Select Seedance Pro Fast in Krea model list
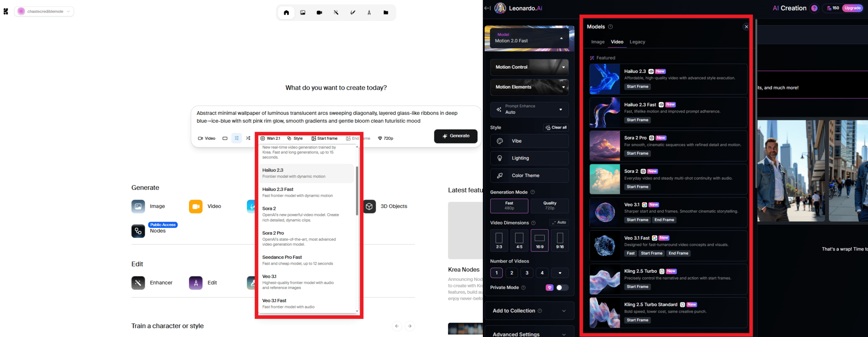This screenshot has height=337, width=868. click(x=307, y=260)
